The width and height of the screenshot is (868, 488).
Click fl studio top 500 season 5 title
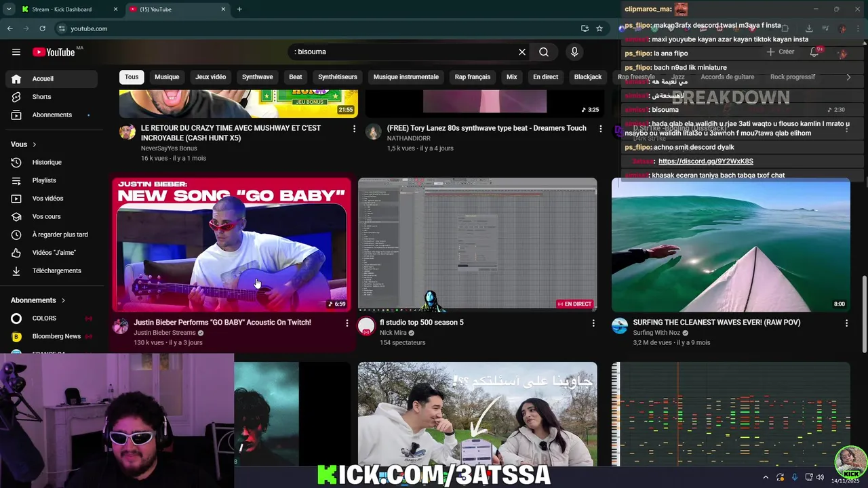[x=422, y=323]
